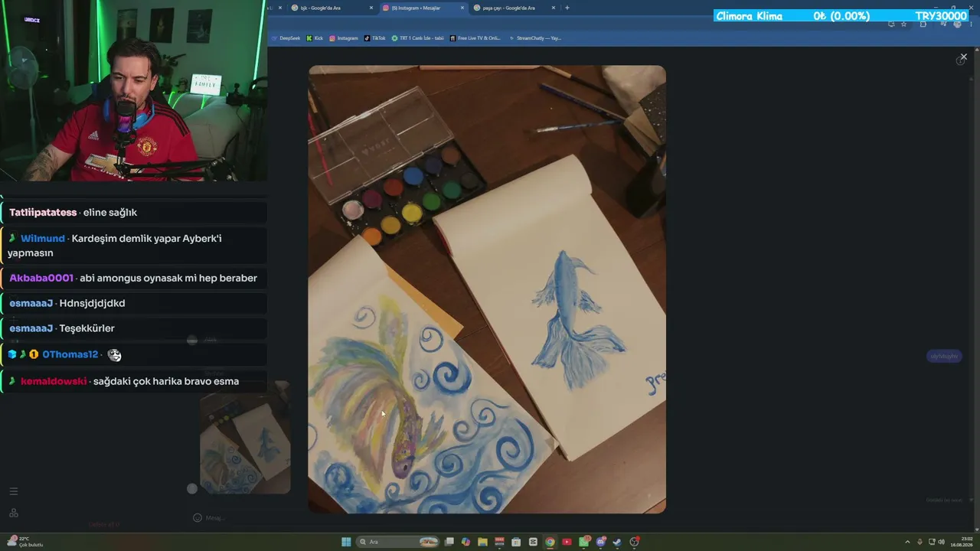Click kemaldowski username in chat overlay
This screenshot has height=551, width=980.
point(54,381)
